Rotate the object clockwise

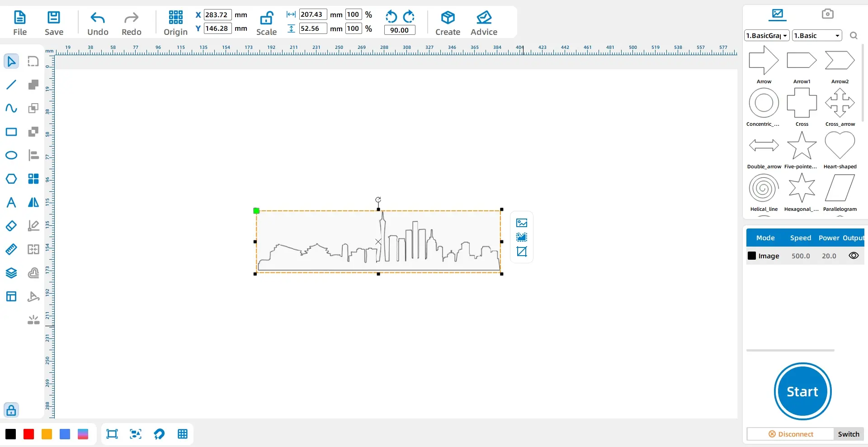click(409, 17)
